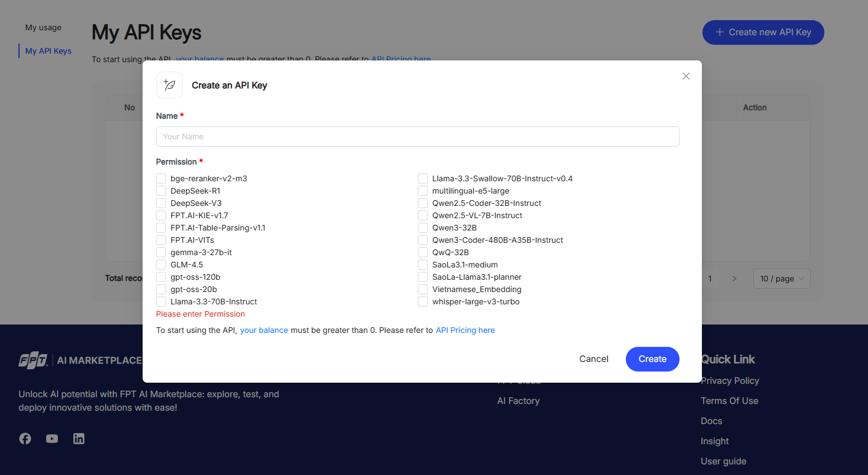Viewport: 868px width, 475px height.
Task: Click the leaf icon beside dialog title
Action: pyautogui.click(x=169, y=85)
